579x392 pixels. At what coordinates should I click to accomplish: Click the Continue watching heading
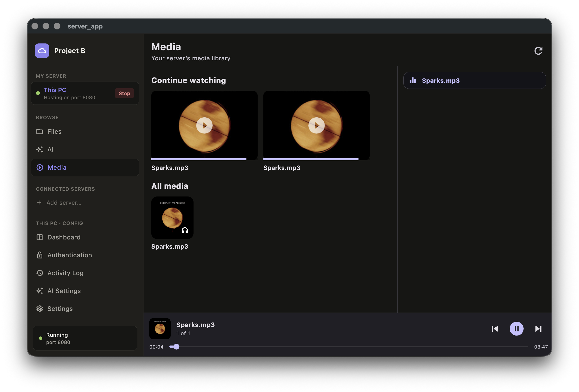(x=188, y=80)
